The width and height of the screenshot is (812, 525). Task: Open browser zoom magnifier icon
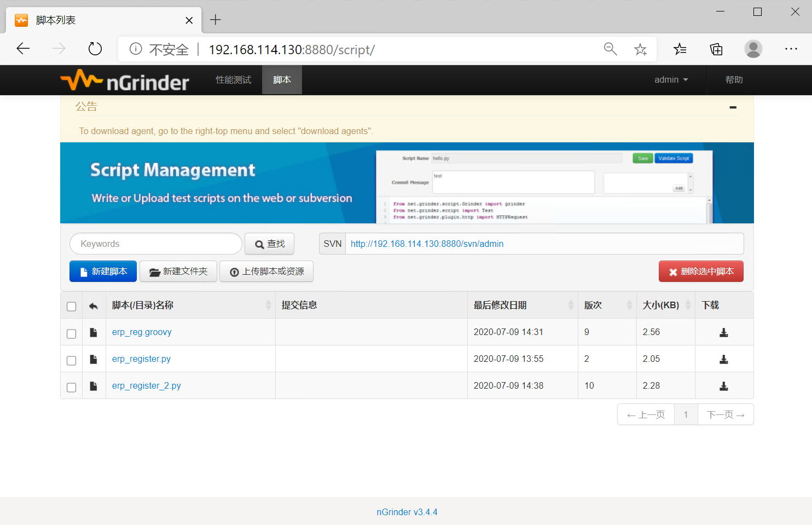coord(610,49)
